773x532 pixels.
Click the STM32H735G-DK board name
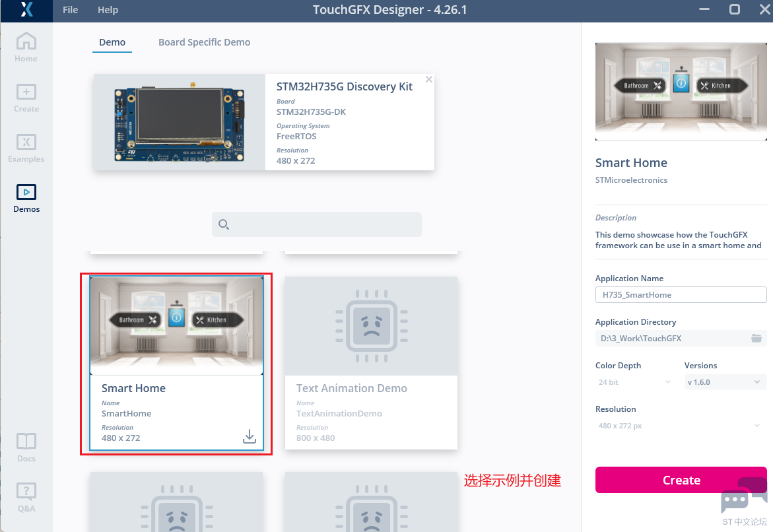click(311, 112)
